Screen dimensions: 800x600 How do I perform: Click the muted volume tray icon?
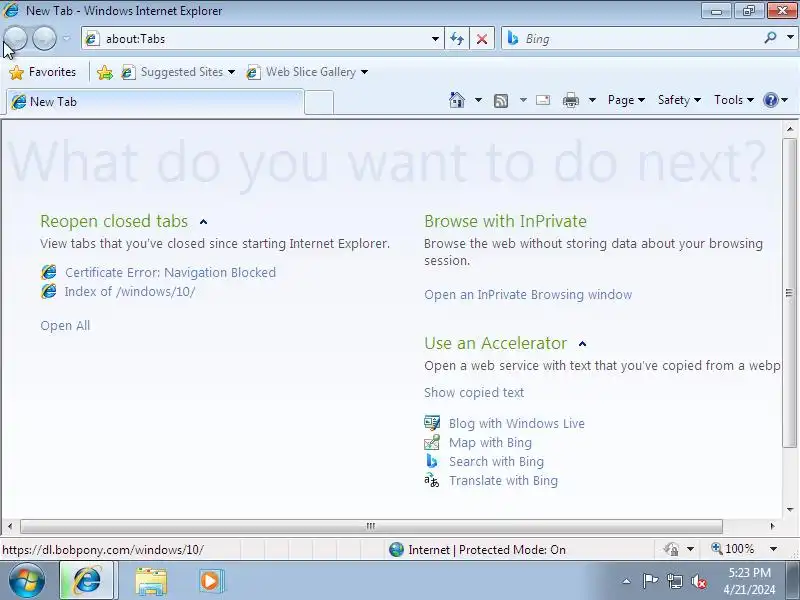pyautogui.click(x=699, y=581)
